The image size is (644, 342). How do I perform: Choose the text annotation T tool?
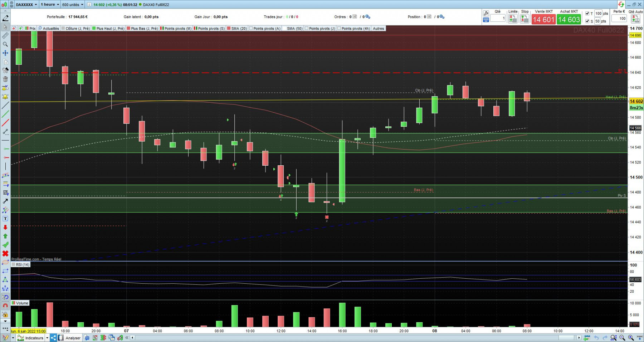[5, 219]
